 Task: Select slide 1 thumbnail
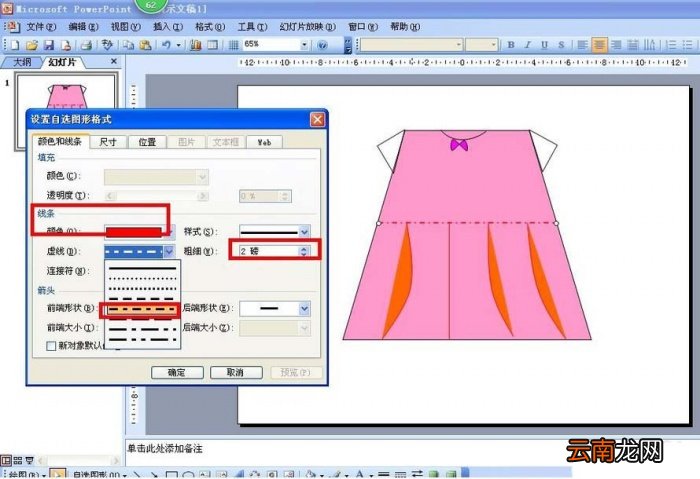(x=66, y=111)
